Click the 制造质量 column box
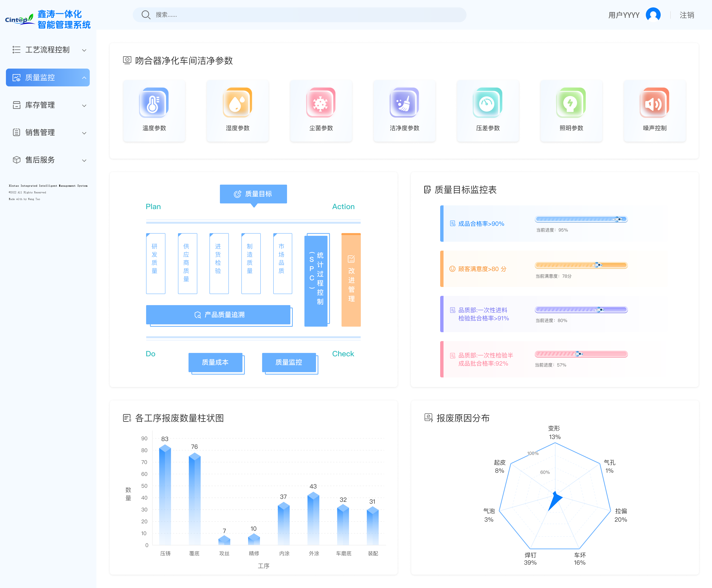Image resolution: width=712 pixels, height=588 pixels. pyautogui.click(x=251, y=263)
